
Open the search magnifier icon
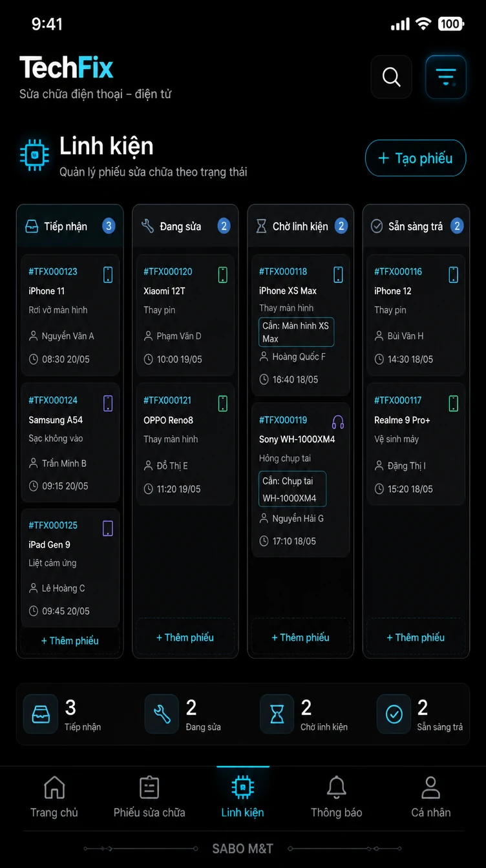pyautogui.click(x=391, y=77)
